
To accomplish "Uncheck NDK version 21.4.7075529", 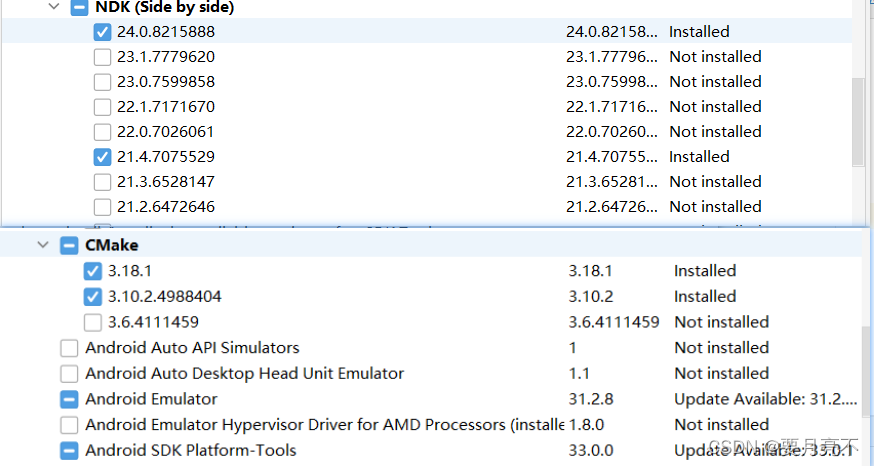I will tap(102, 157).
